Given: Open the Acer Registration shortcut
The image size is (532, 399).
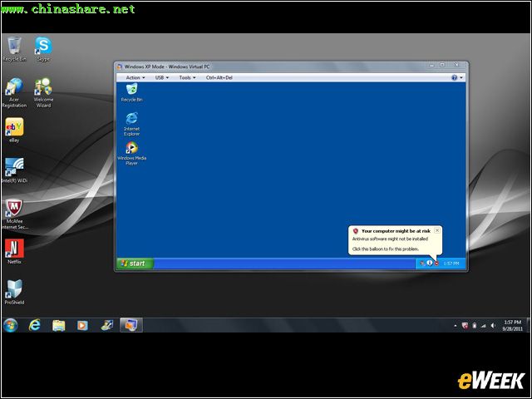Looking at the screenshot, I should click(14, 92).
